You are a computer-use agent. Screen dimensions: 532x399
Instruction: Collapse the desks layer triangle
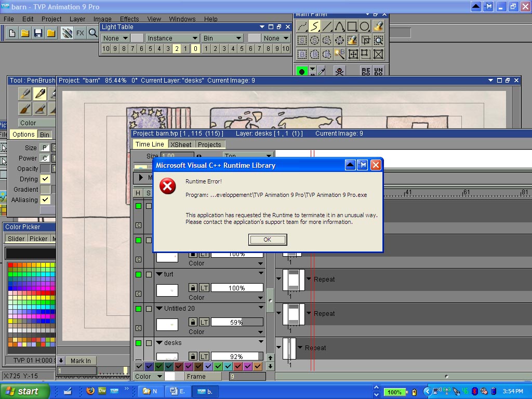click(x=159, y=342)
